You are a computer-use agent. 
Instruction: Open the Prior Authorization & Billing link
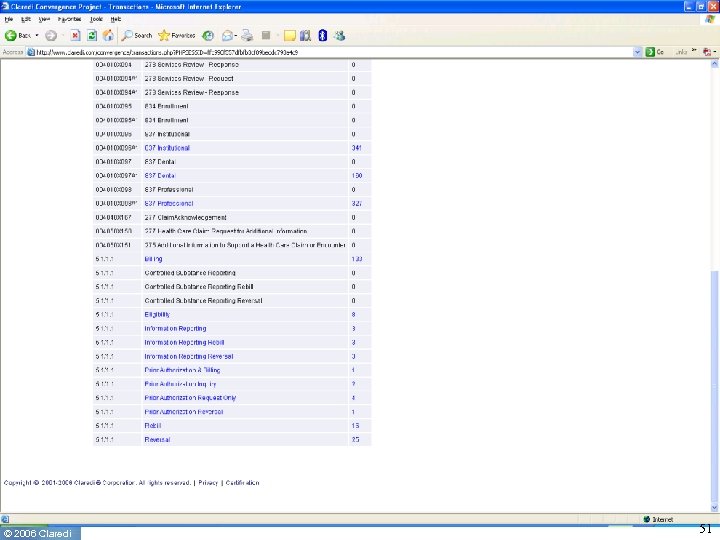(x=182, y=370)
